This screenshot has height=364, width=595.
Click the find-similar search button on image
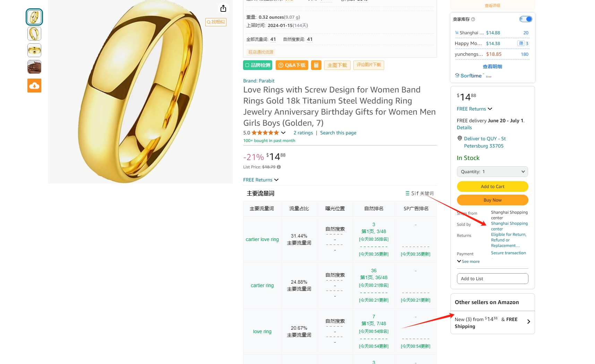[216, 22]
